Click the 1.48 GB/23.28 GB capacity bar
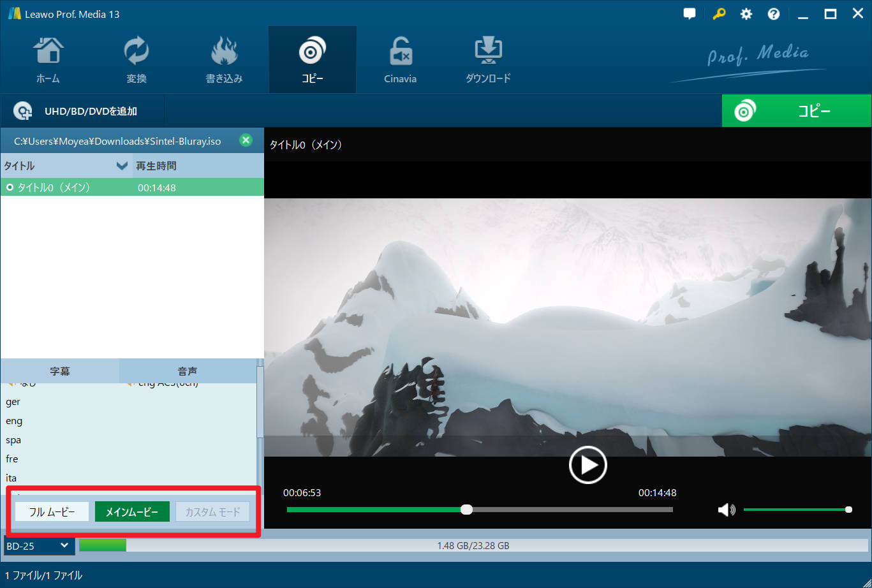Screen dimensions: 872x588 pyautogui.click(x=473, y=546)
